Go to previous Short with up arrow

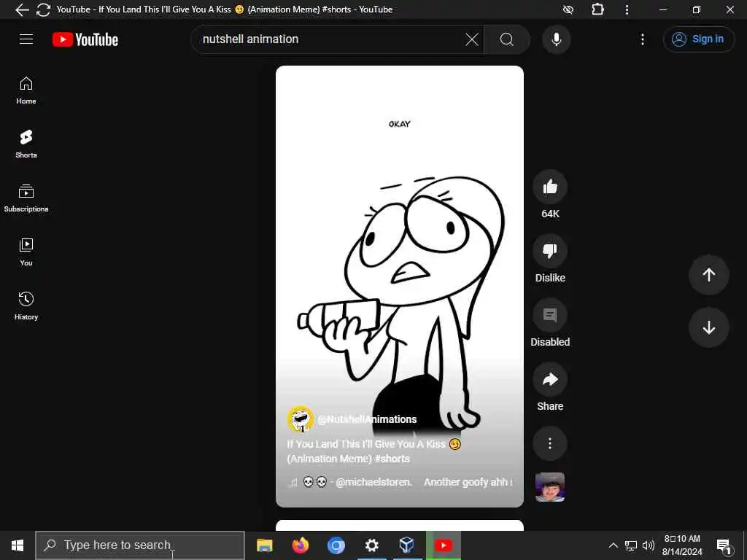pyautogui.click(x=708, y=275)
